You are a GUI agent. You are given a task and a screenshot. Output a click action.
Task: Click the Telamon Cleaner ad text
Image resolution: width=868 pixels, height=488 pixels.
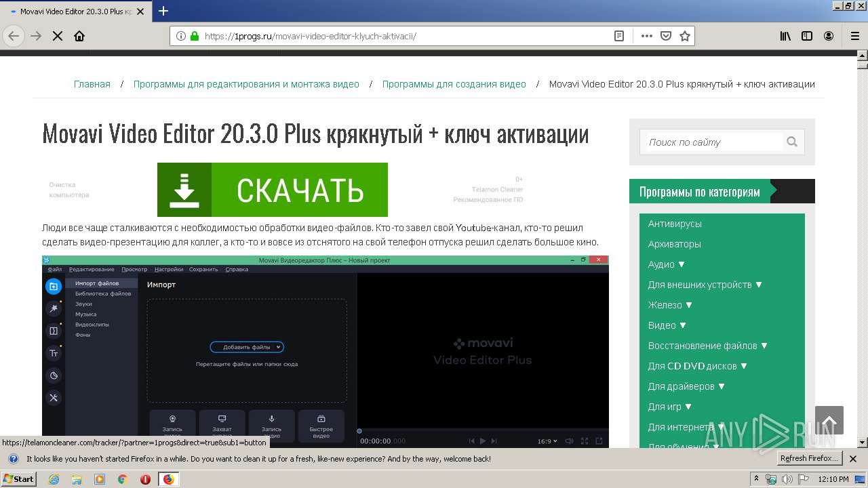point(498,190)
